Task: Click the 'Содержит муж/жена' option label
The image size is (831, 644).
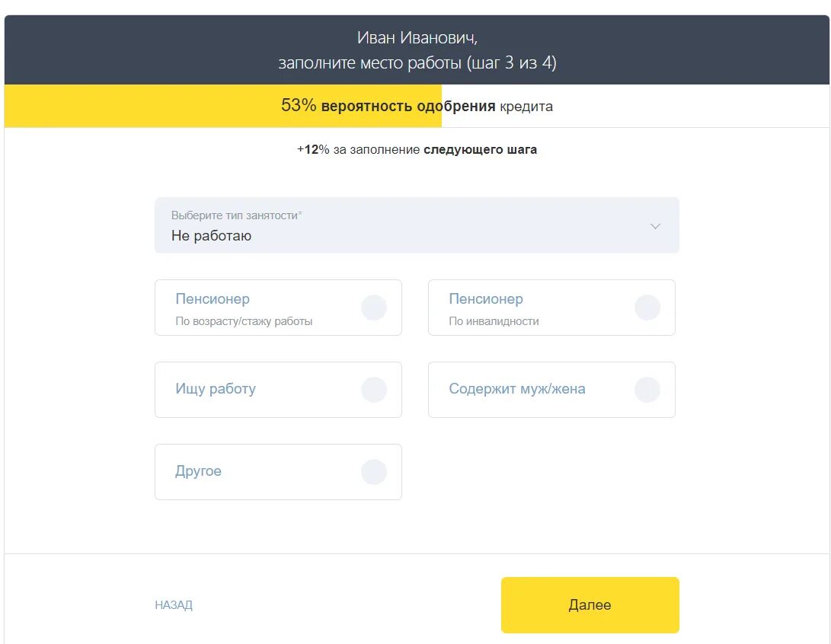Action: (517, 389)
